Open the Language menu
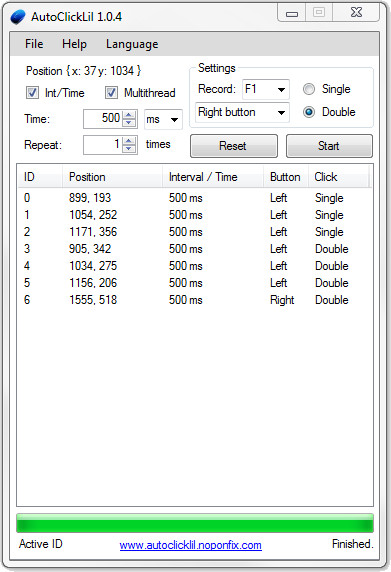This screenshot has width=391, height=572. [x=132, y=44]
